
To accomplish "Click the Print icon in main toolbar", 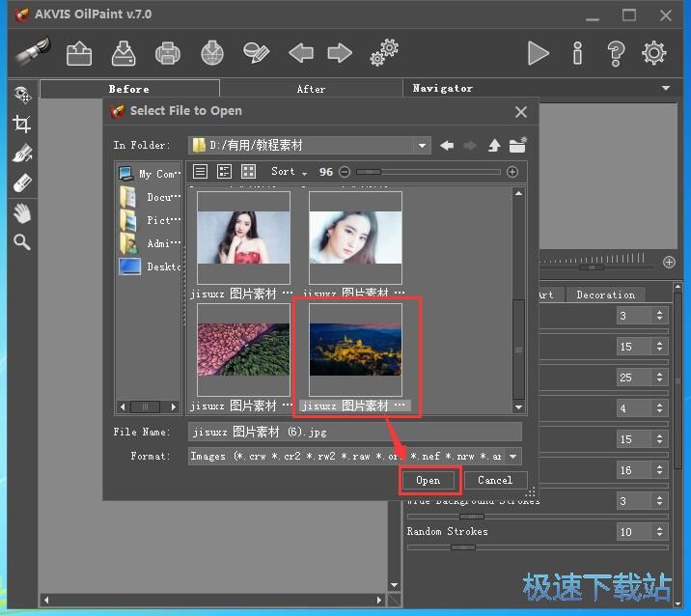I will [x=168, y=52].
